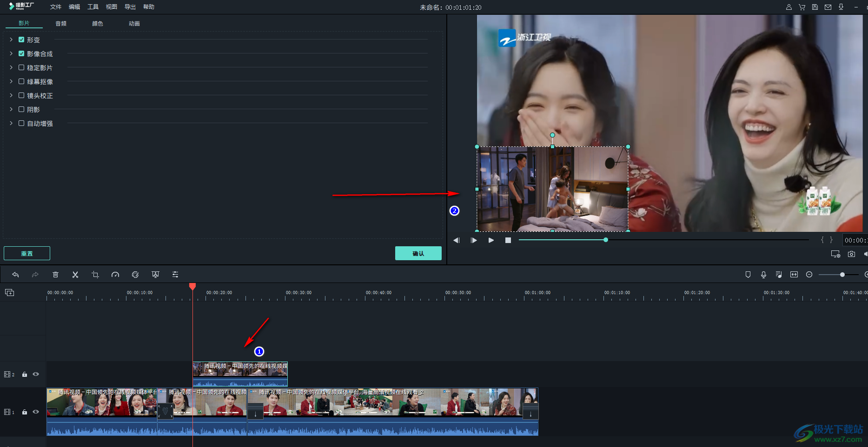The width and height of the screenshot is (868, 447).
Task: Click the 确认 confirm button
Action: (418, 253)
